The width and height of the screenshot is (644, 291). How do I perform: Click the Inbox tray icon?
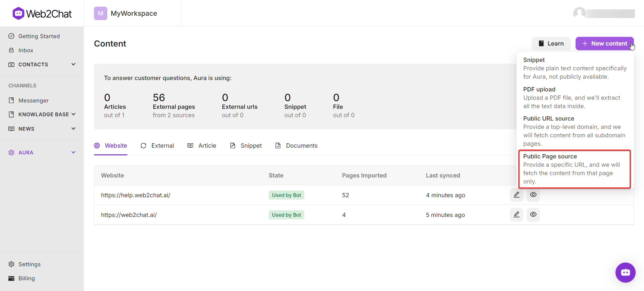click(11, 50)
